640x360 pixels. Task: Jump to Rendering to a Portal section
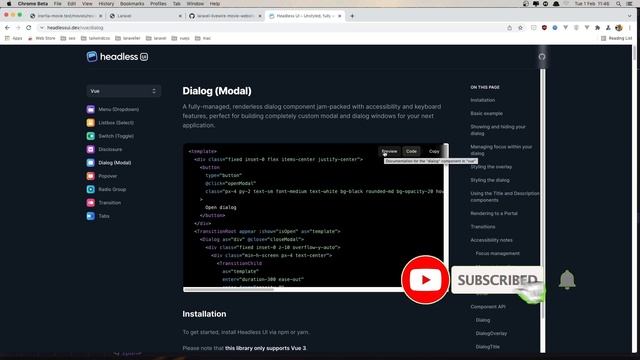pyautogui.click(x=494, y=213)
